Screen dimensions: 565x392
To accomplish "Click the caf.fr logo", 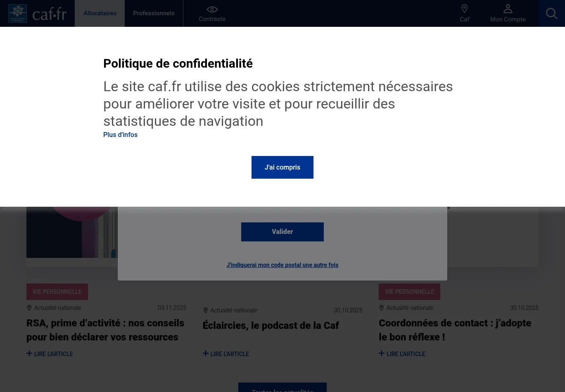I will pos(38,14).
